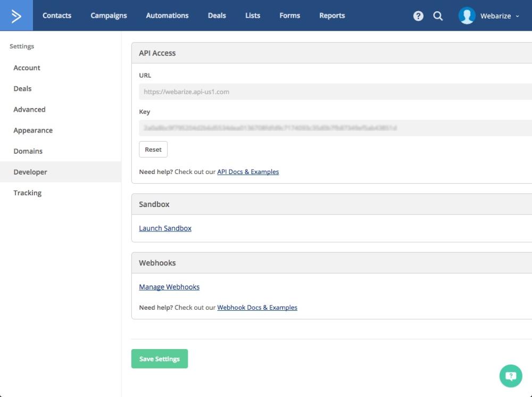Open Webhook Docs & Examples link
The height and width of the screenshot is (397, 532).
click(257, 308)
